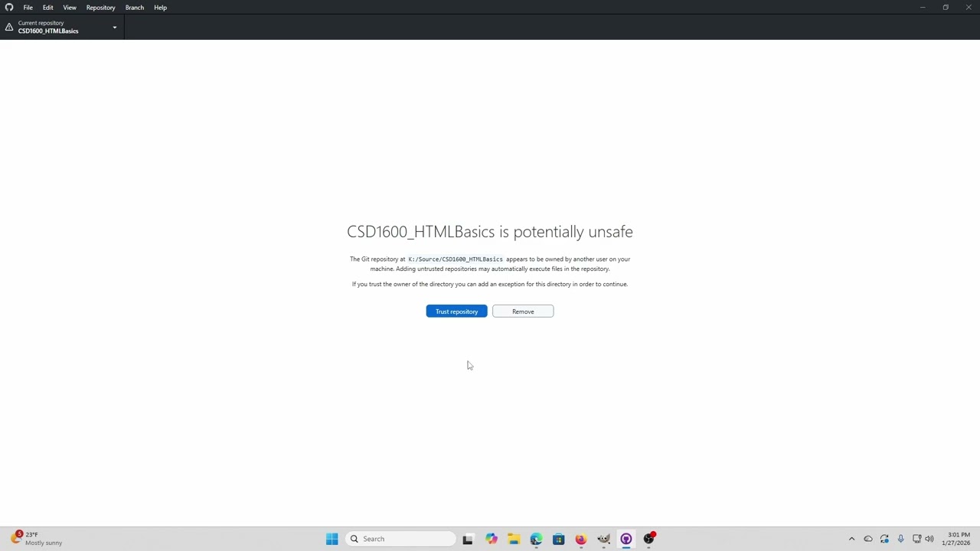Image resolution: width=980 pixels, height=551 pixels.
Task: Open the Branch menu
Action: [134, 8]
